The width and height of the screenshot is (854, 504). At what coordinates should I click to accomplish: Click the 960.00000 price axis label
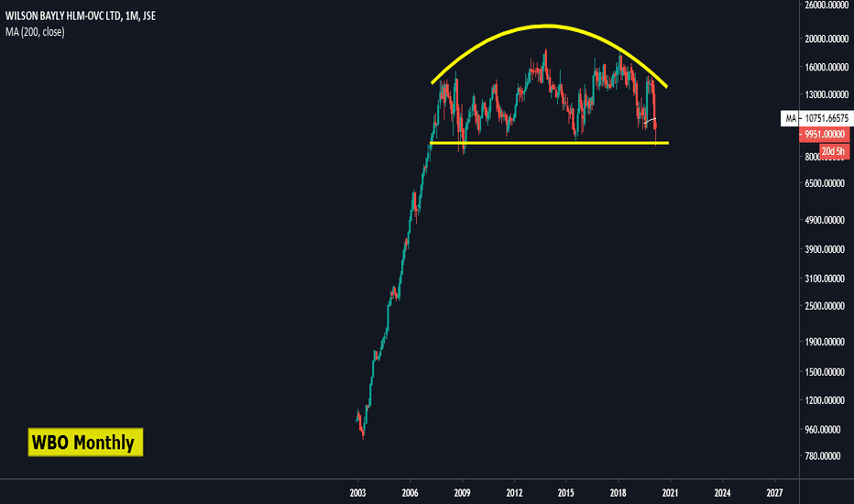(823, 430)
